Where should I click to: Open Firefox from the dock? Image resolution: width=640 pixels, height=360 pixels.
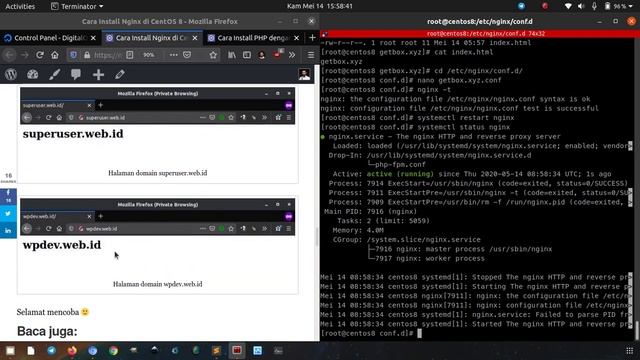coord(72,350)
